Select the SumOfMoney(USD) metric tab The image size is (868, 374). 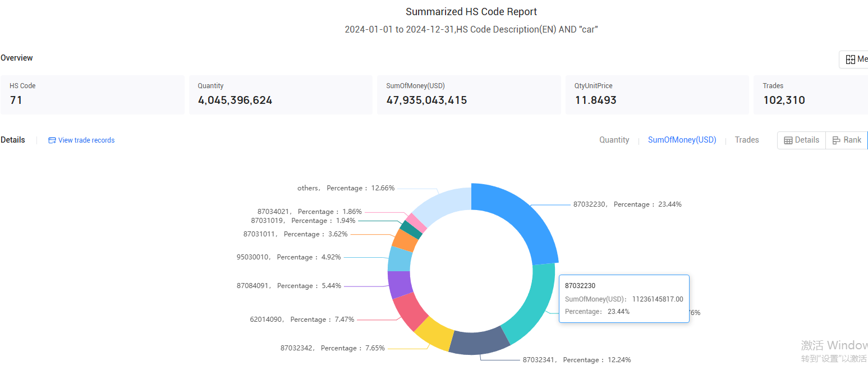(682, 140)
